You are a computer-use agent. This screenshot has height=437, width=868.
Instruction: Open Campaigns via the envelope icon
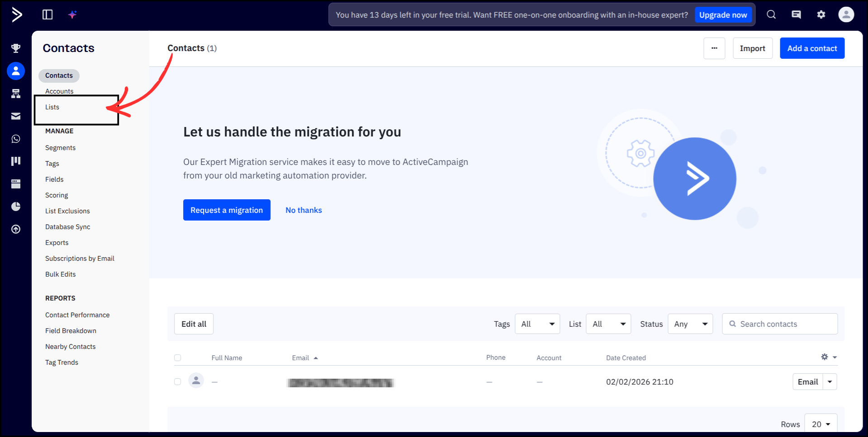click(16, 116)
